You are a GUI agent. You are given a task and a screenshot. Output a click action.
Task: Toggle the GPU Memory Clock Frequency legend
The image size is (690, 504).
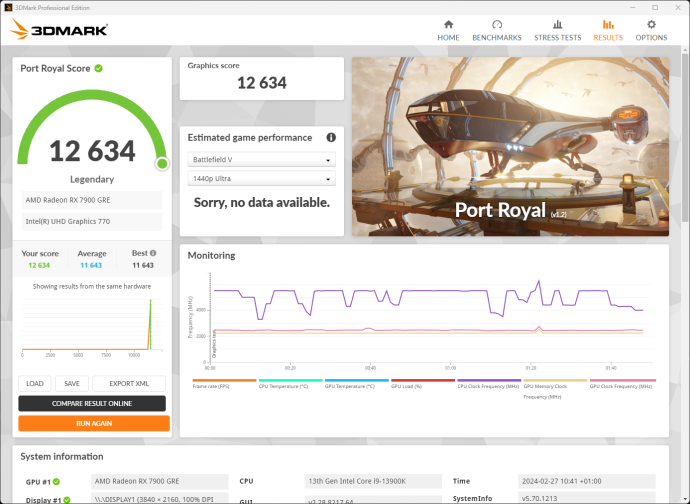(x=555, y=389)
